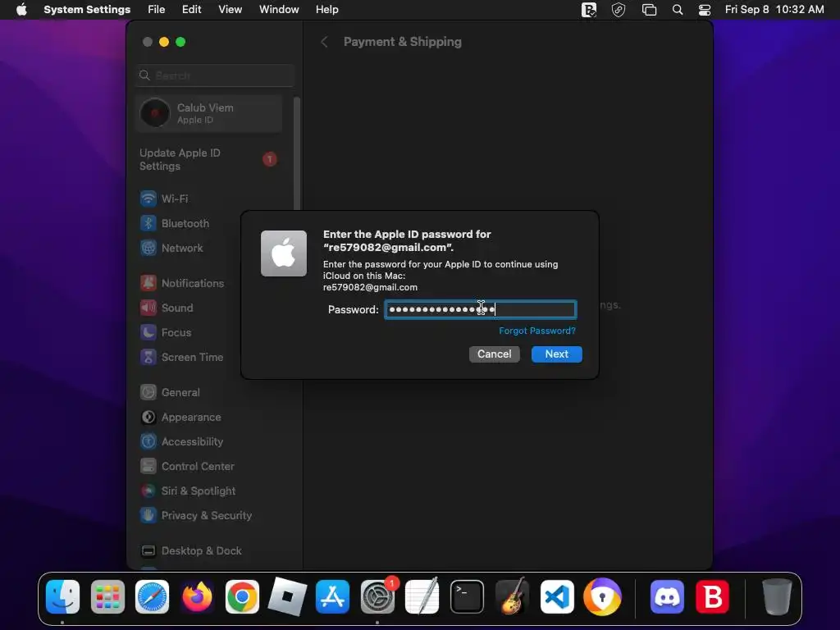The image size is (840, 630).
Task: Open the Apple menu
Action: click(x=21, y=10)
